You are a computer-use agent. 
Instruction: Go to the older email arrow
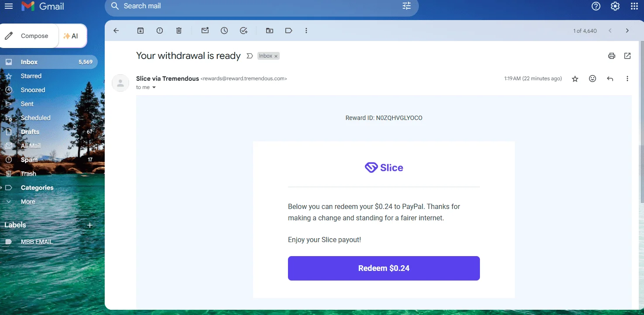[x=627, y=31]
